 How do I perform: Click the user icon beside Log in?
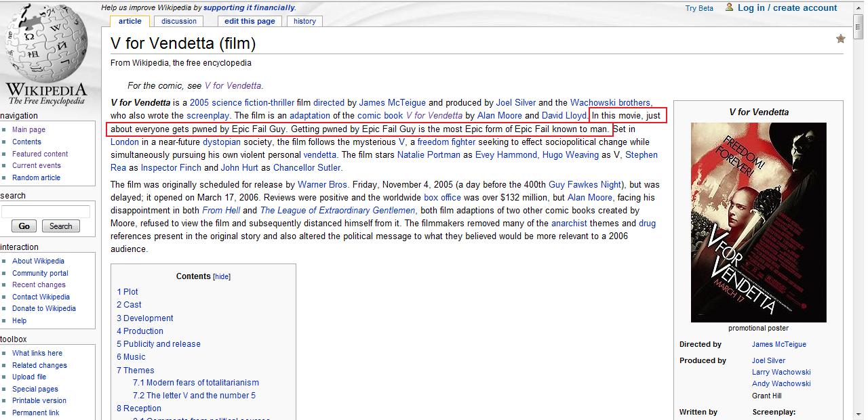click(729, 7)
